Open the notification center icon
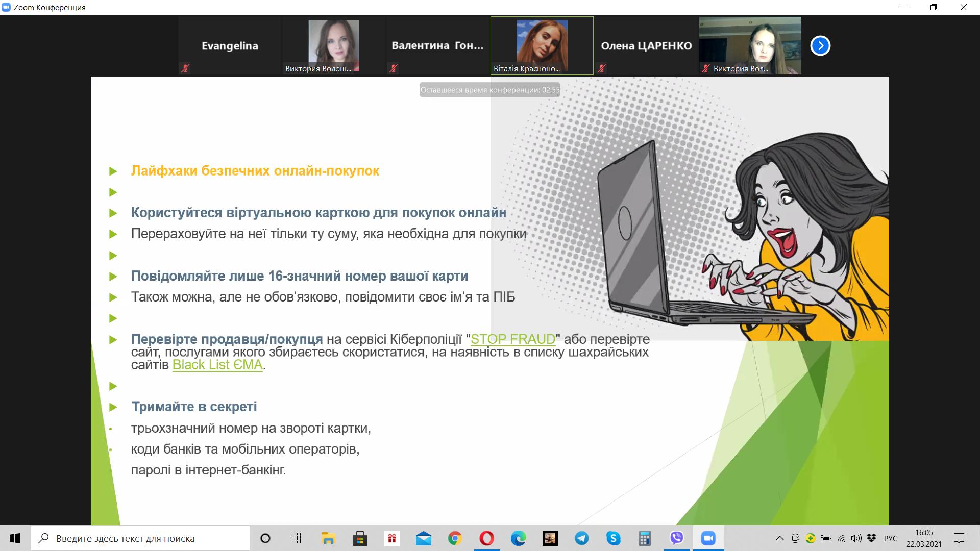 959,538
